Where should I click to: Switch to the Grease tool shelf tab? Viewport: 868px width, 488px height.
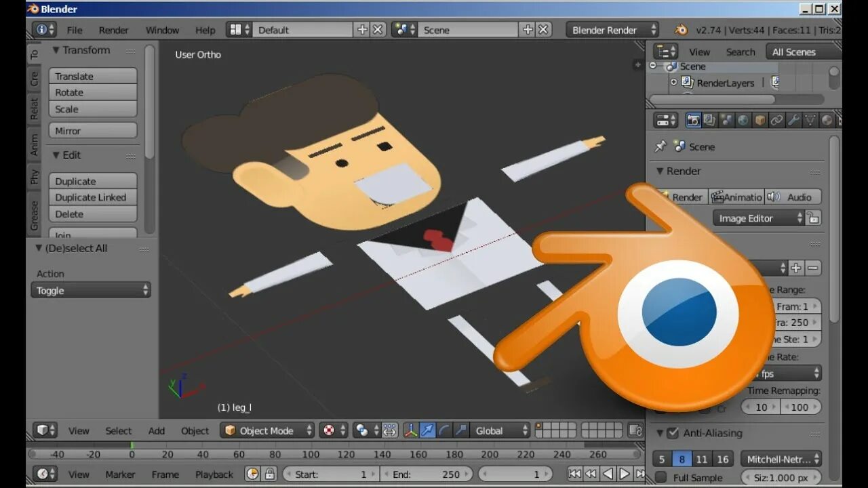[x=34, y=216]
